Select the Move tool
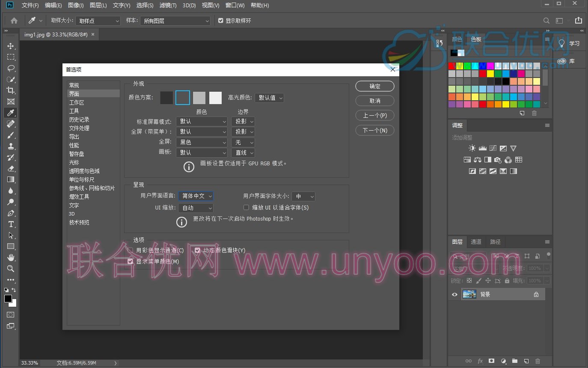 (11, 46)
